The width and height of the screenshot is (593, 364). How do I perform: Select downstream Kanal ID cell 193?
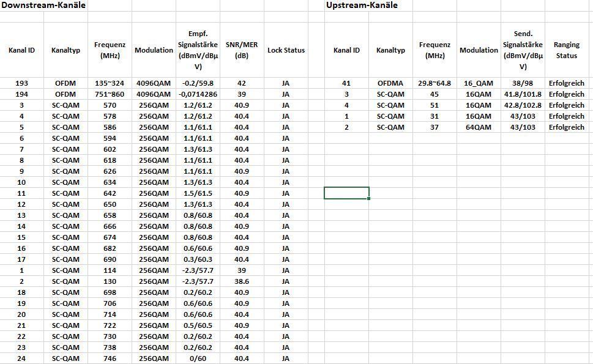coord(21,83)
